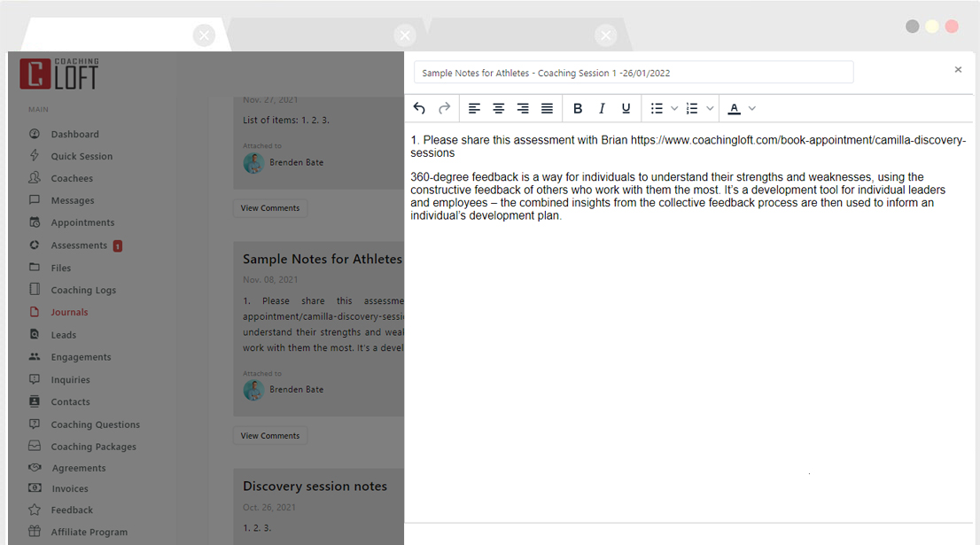
Task: Toggle bold formatting
Action: 578,108
